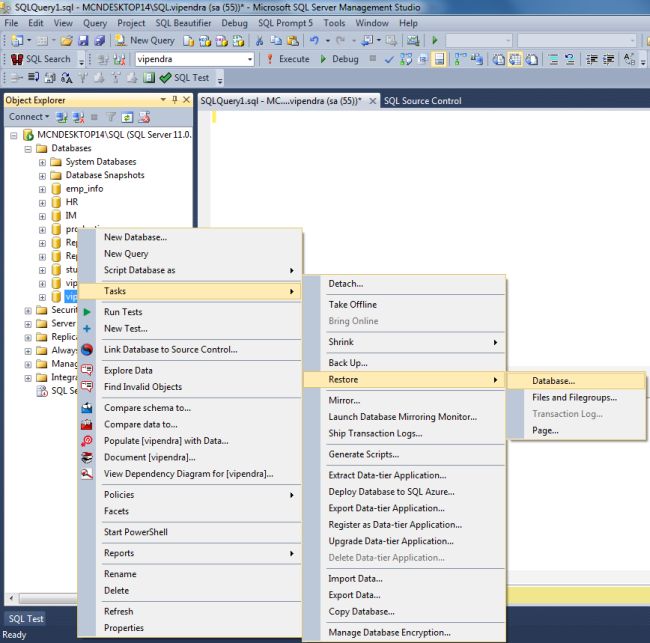Expand the emp_info database node
650x643 pixels.
point(42,189)
